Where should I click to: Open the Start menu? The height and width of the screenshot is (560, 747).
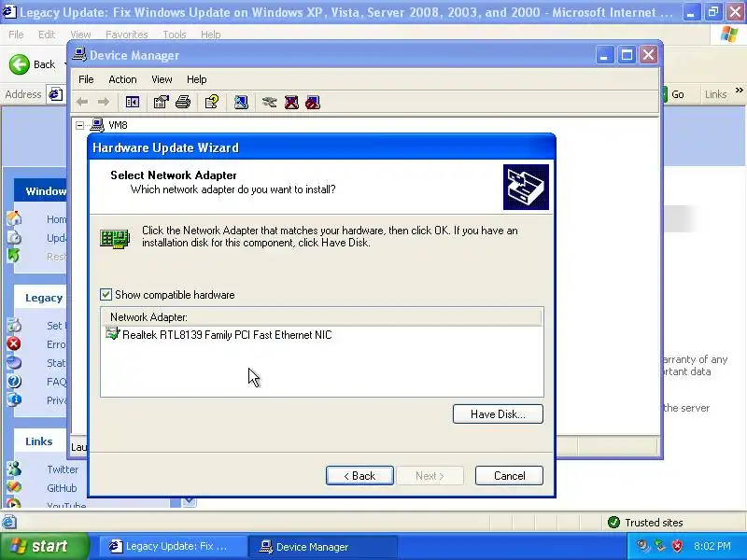44,546
